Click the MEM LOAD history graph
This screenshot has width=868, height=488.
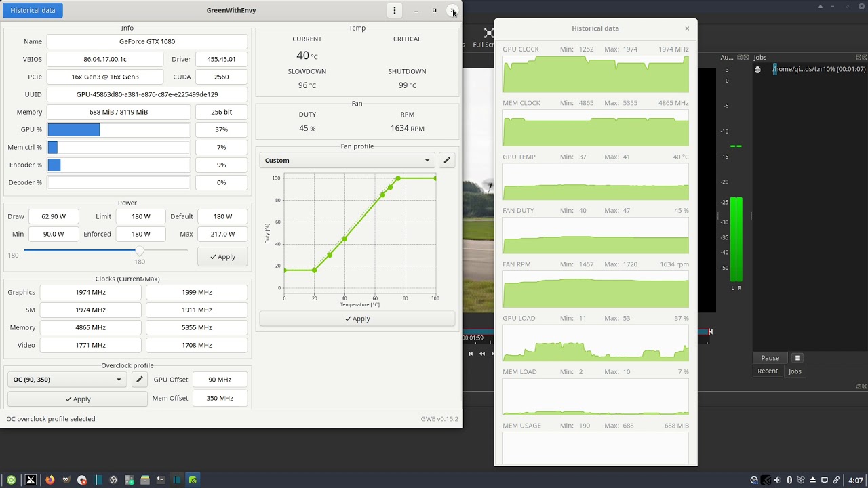pyautogui.click(x=595, y=396)
